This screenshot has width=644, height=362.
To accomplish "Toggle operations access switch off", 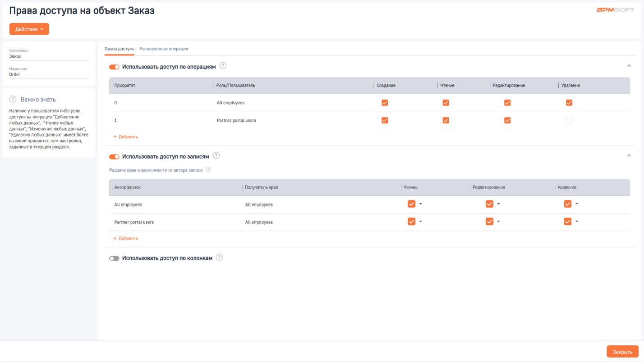I will (x=114, y=67).
